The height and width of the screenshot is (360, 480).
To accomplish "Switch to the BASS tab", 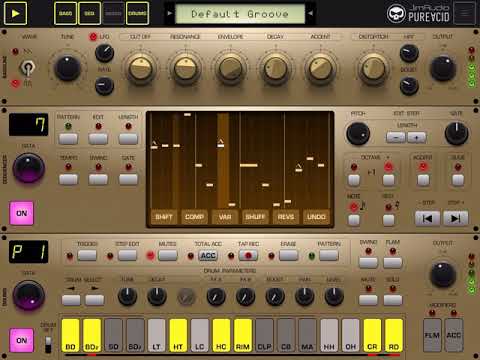I will pos(65,13).
